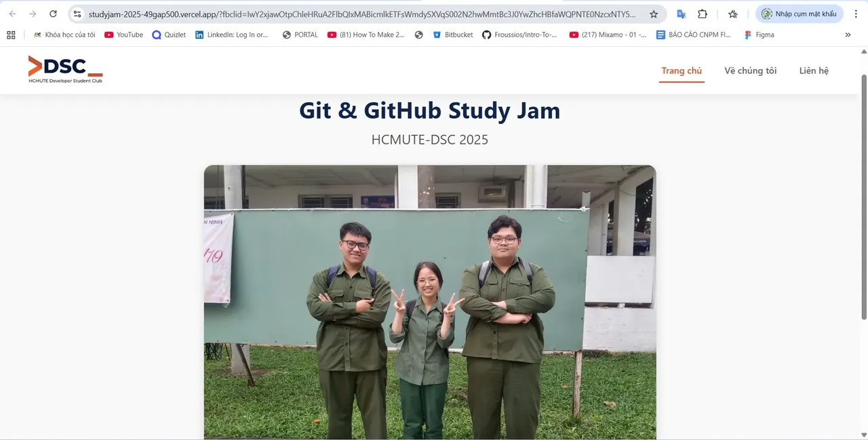Open the apps grid in bookmarks bar
This screenshot has width=868, height=440.
[x=11, y=35]
